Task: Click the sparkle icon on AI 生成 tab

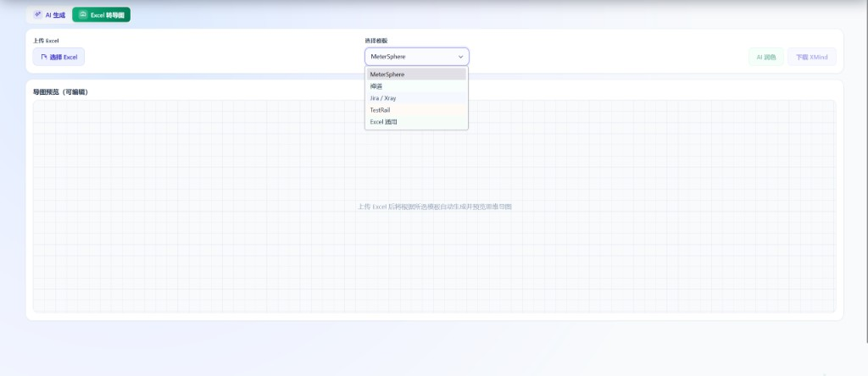Action: 38,15
